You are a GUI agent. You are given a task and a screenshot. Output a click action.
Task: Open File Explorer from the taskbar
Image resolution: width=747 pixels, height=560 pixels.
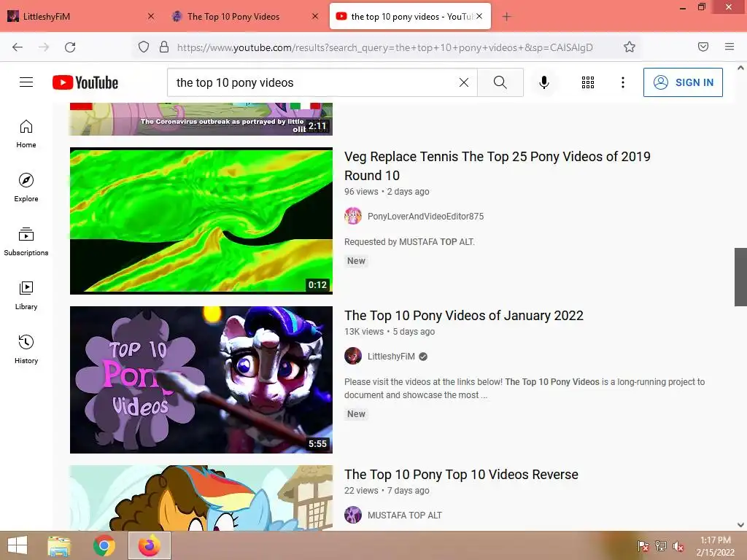(x=59, y=545)
